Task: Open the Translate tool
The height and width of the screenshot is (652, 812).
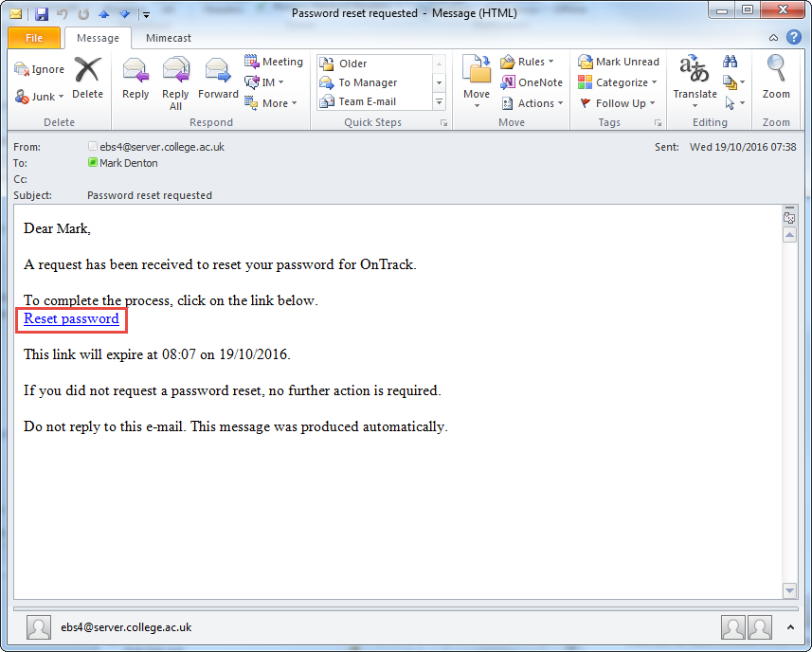Action: pyautogui.click(x=695, y=79)
